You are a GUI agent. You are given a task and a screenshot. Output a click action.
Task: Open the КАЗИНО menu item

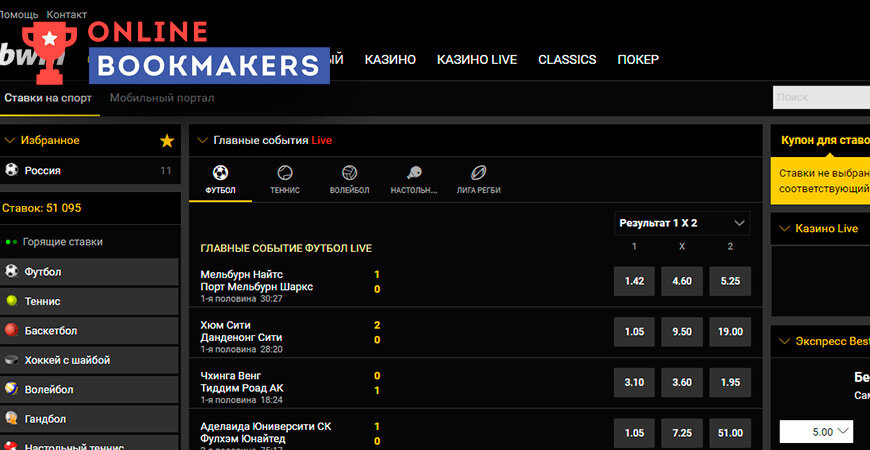click(x=390, y=59)
